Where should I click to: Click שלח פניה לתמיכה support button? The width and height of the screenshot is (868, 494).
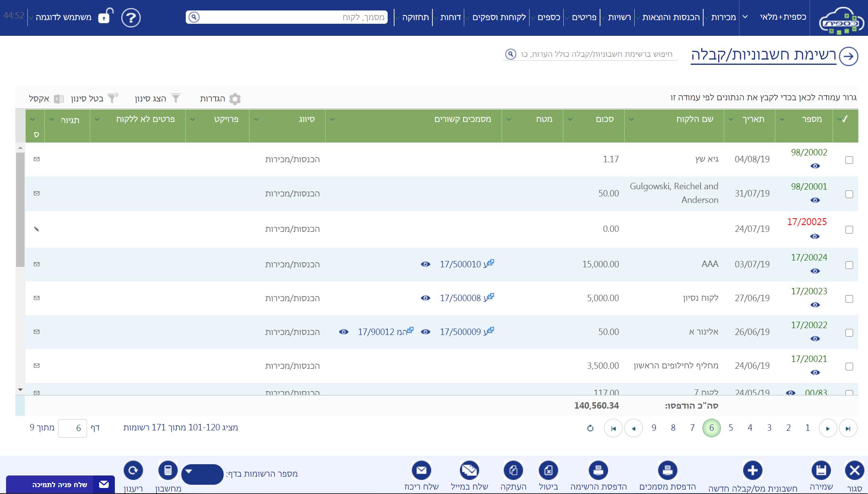60,484
